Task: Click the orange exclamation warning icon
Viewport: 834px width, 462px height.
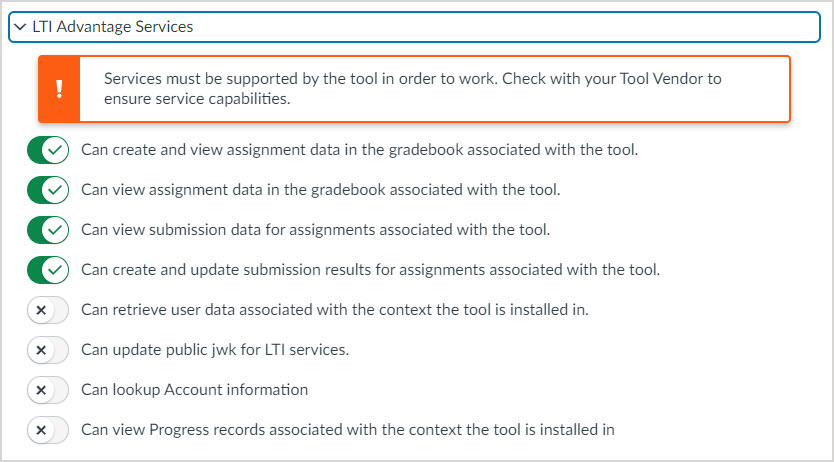Action: click(x=60, y=89)
